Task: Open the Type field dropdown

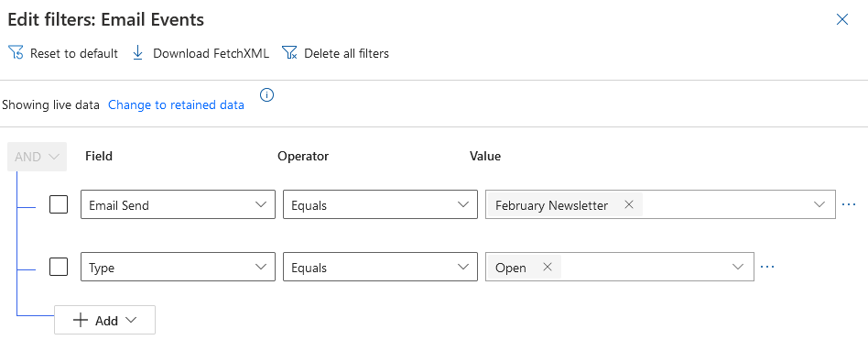Action: click(178, 267)
